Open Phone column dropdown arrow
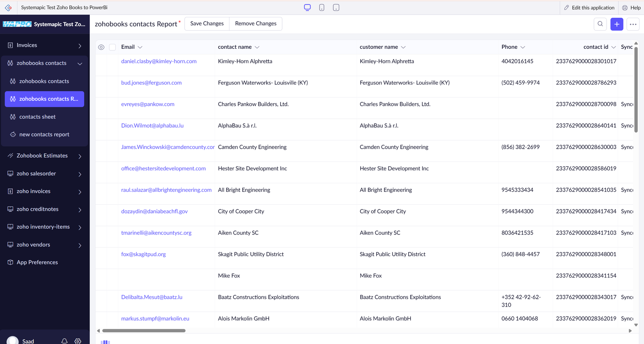Viewport: 644px width, 344px height. 523,47
